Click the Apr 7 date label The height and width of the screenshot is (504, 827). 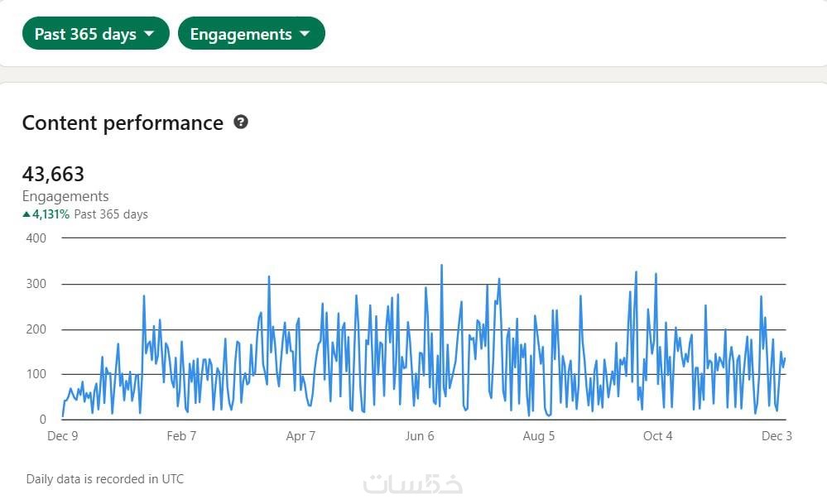click(301, 436)
